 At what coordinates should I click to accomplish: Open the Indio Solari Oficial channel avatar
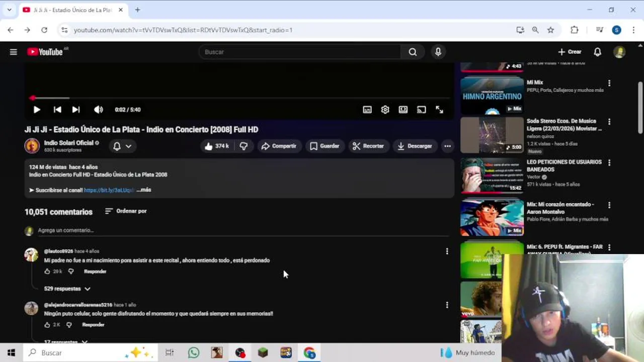32,146
